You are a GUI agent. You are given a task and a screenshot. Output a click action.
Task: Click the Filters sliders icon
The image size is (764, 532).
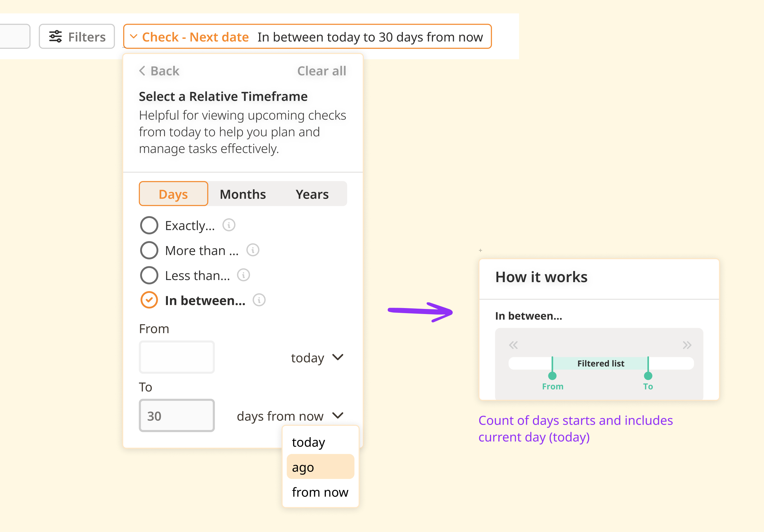pyautogui.click(x=55, y=37)
